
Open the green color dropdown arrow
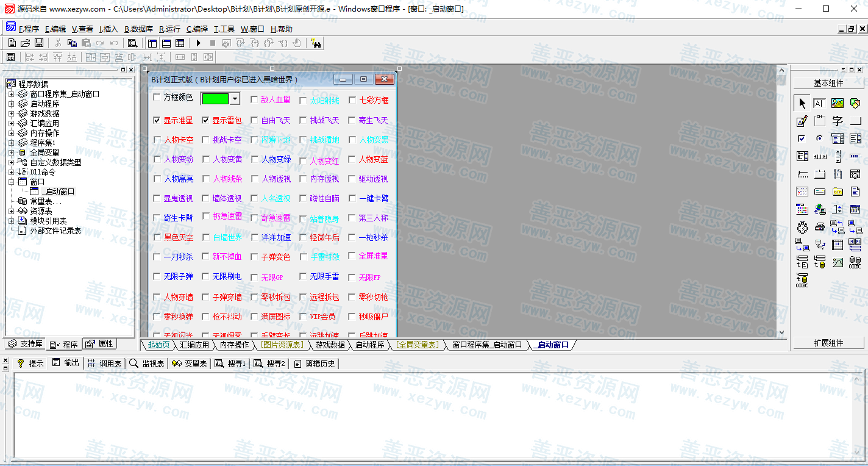[x=235, y=98]
